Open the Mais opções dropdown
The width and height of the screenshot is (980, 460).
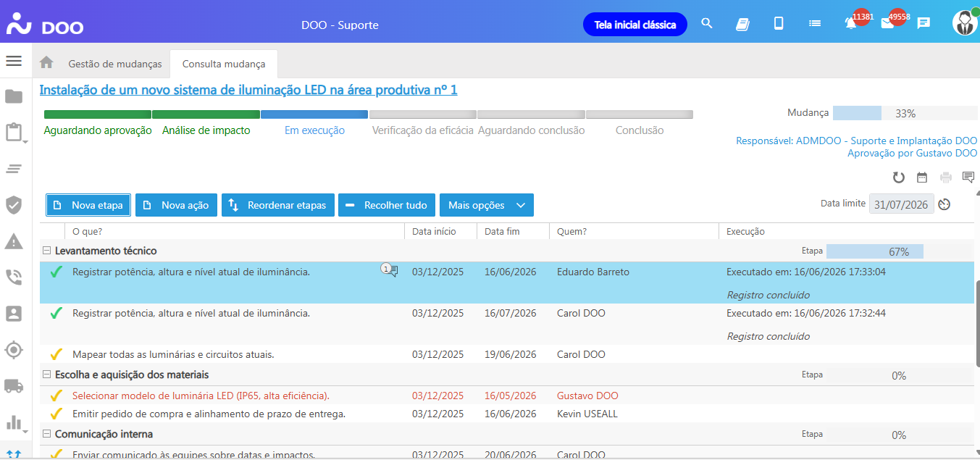pos(487,205)
